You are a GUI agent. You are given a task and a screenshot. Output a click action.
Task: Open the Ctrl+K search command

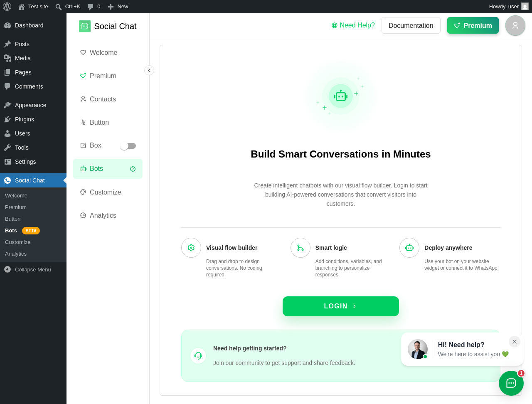[x=68, y=7]
